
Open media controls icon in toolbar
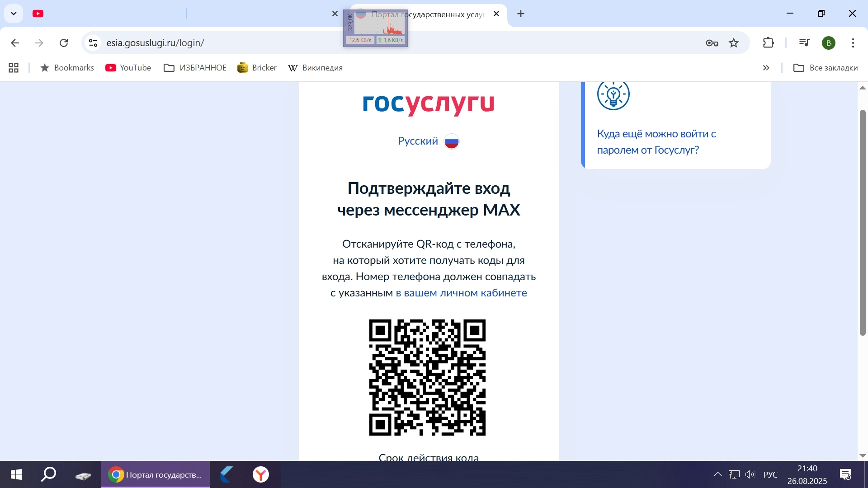[x=804, y=43]
